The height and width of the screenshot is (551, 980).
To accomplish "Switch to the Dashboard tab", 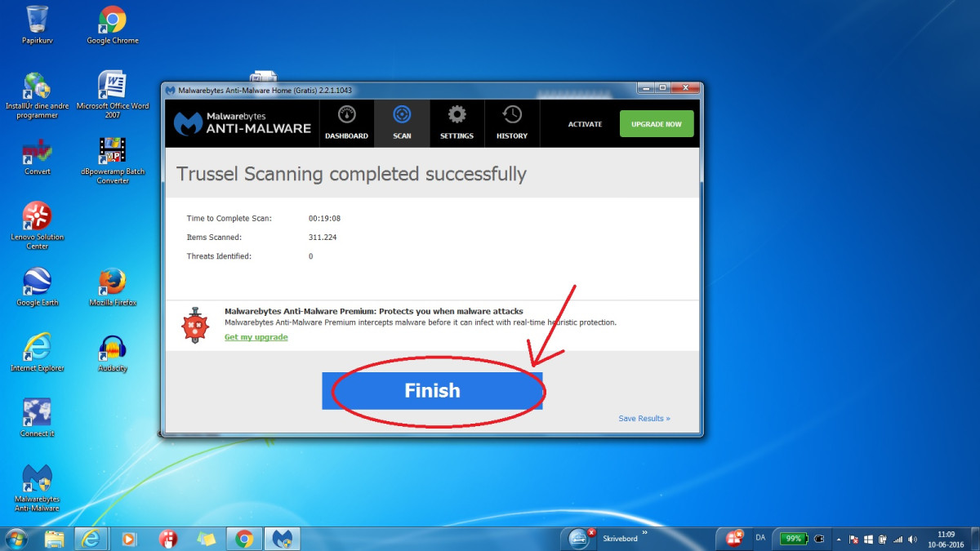I will click(347, 123).
